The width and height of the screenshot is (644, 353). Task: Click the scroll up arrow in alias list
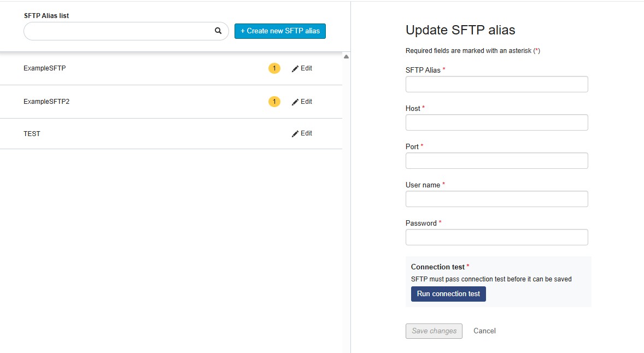[x=346, y=57]
